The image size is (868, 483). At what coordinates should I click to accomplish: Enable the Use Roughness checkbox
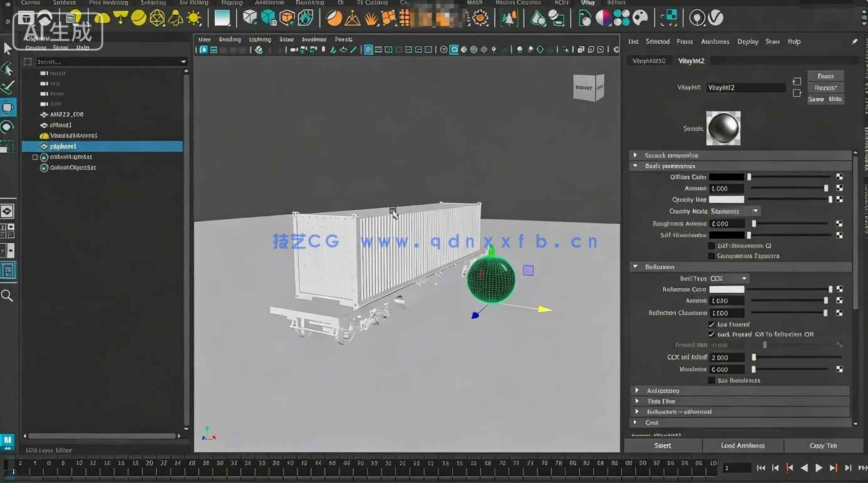711,380
